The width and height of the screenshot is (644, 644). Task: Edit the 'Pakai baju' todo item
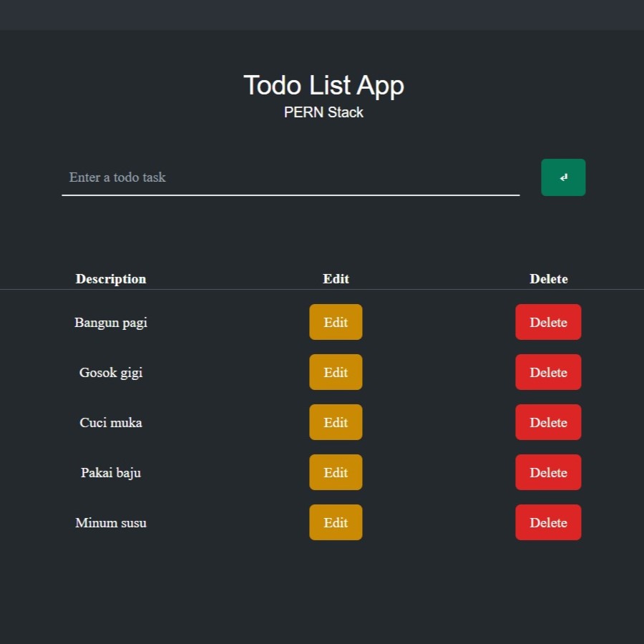coord(336,472)
